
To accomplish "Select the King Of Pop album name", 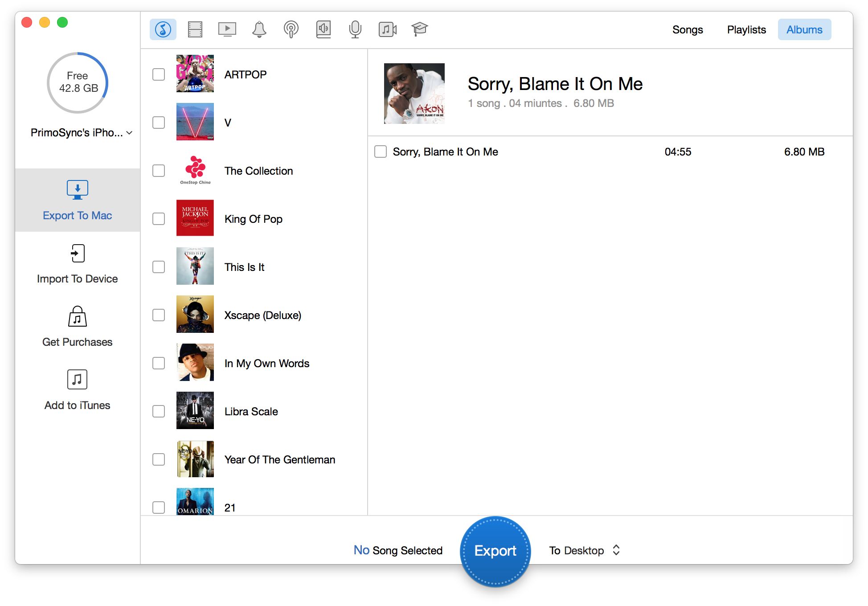I will pyautogui.click(x=254, y=219).
